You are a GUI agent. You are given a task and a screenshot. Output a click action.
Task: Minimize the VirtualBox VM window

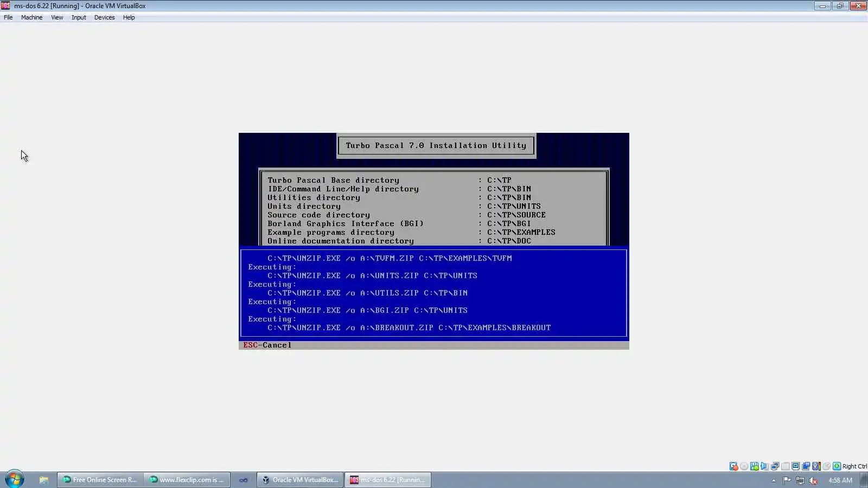822,6
